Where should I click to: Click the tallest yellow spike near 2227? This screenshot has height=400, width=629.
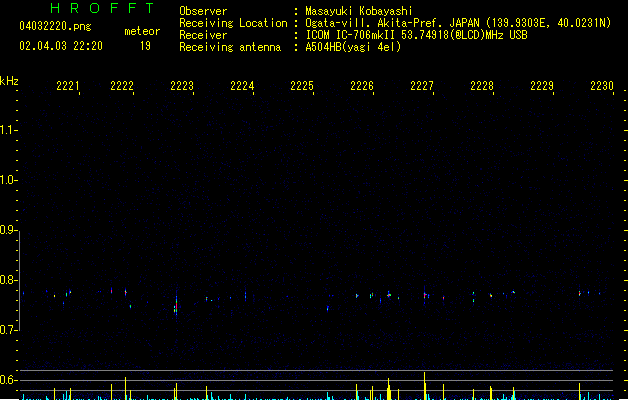click(x=424, y=386)
